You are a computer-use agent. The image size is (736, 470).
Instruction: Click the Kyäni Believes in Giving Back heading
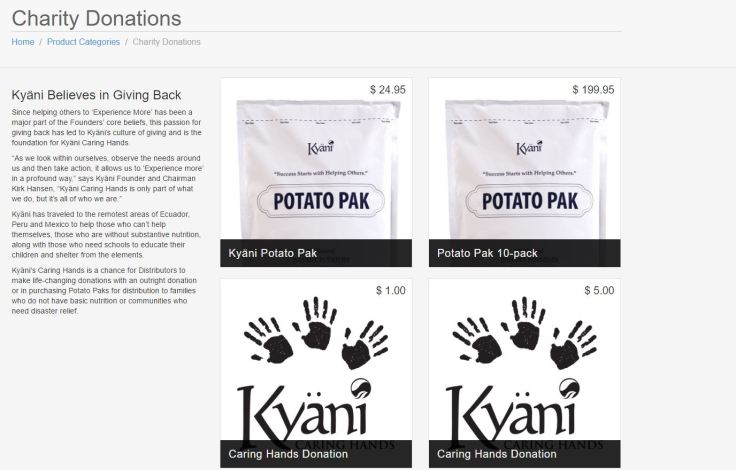[x=96, y=95]
